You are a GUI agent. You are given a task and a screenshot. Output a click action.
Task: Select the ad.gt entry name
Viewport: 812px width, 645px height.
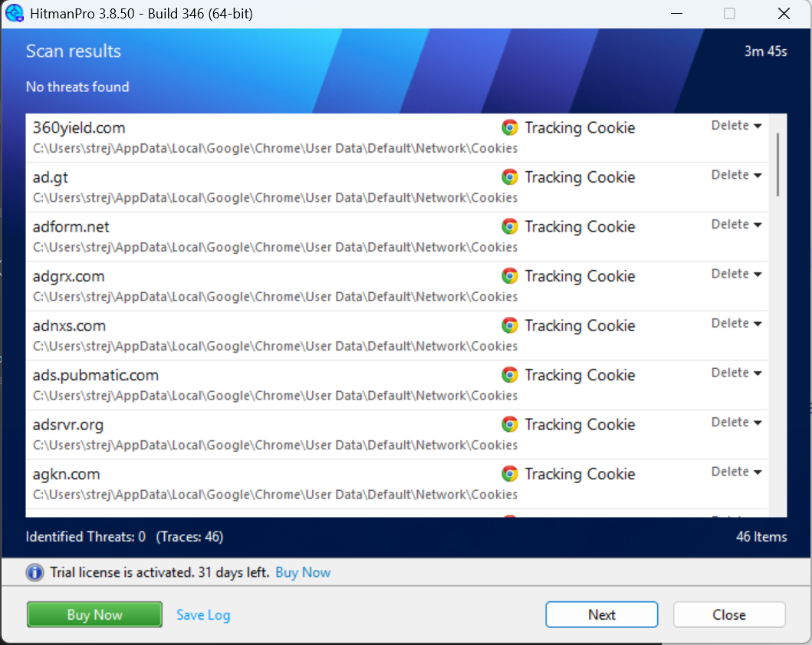pos(51,178)
